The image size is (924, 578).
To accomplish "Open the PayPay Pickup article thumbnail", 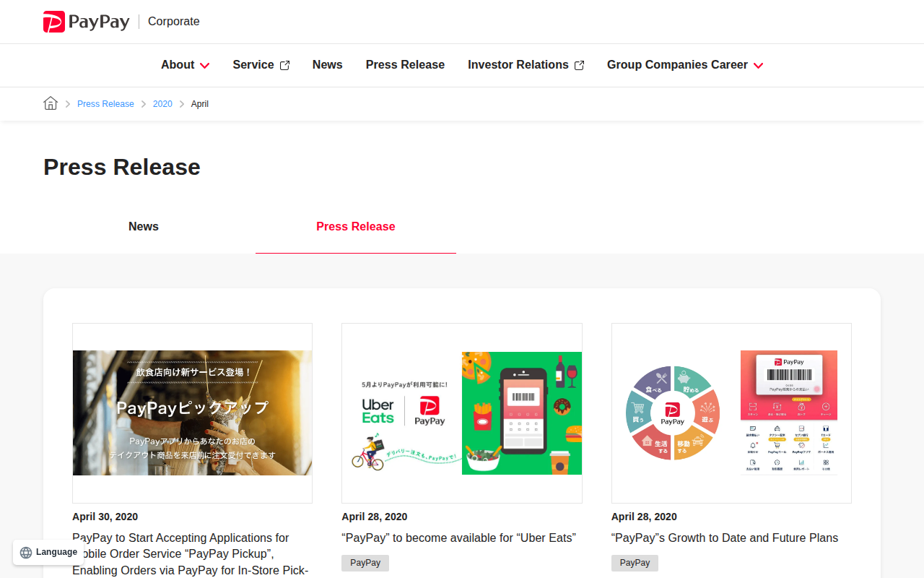I will pyautogui.click(x=192, y=413).
